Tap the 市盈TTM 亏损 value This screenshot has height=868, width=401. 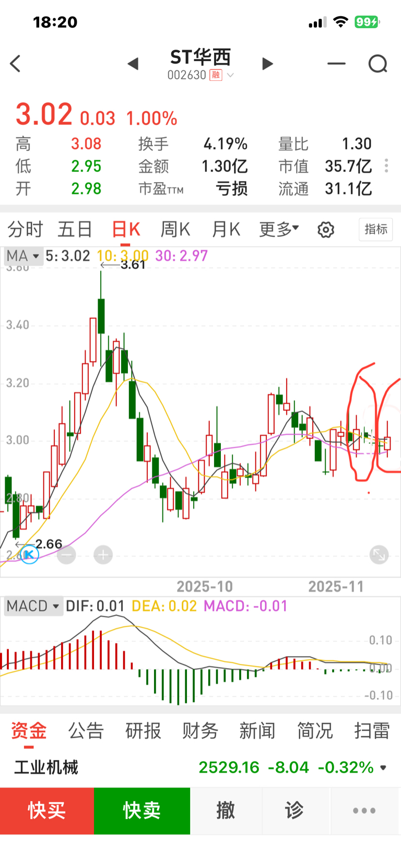pyautogui.click(x=232, y=189)
